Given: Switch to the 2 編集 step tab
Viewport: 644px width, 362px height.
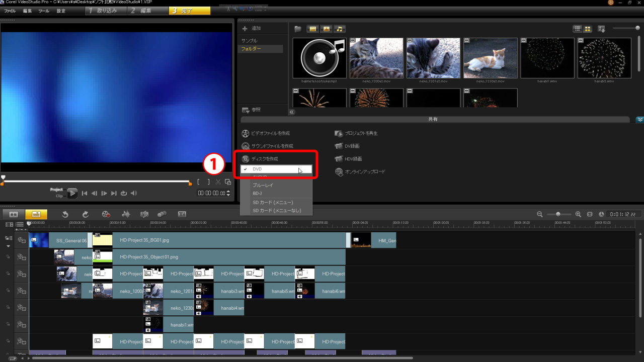Looking at the screenshot, I should (147, 11).
